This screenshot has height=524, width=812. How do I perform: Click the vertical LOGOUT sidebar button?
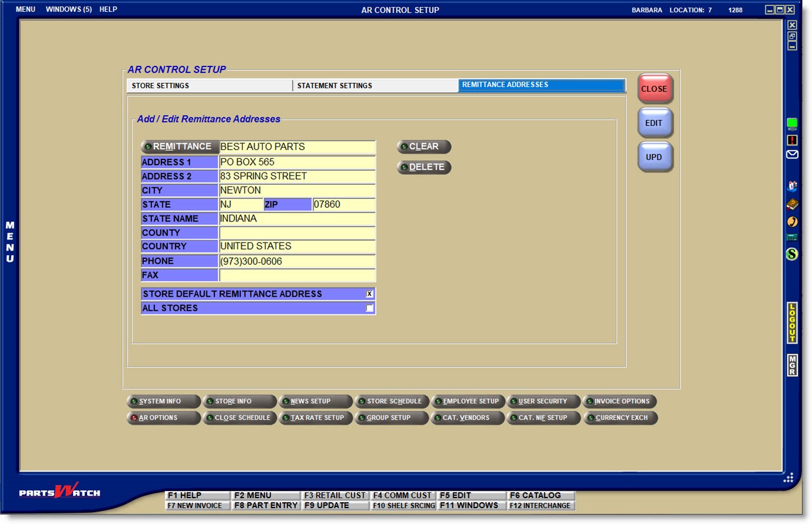pos(792,323)
